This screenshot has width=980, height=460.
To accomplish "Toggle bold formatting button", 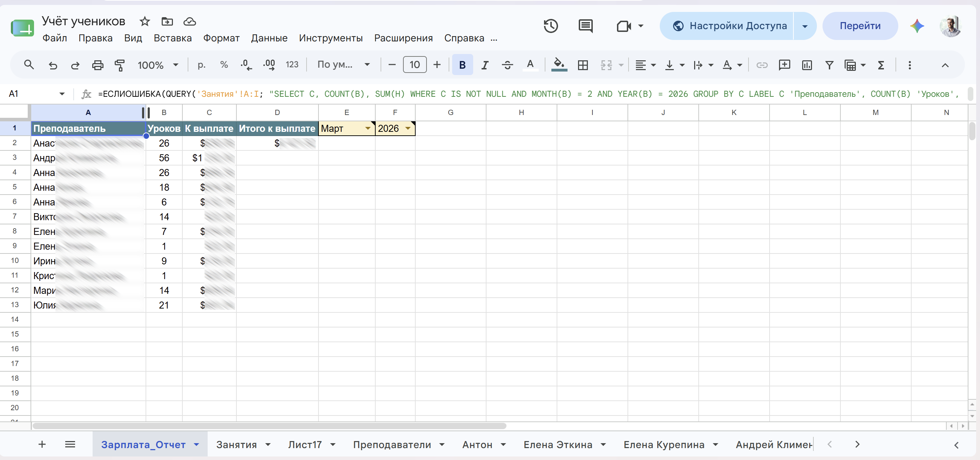I will [x=462, y=65].
